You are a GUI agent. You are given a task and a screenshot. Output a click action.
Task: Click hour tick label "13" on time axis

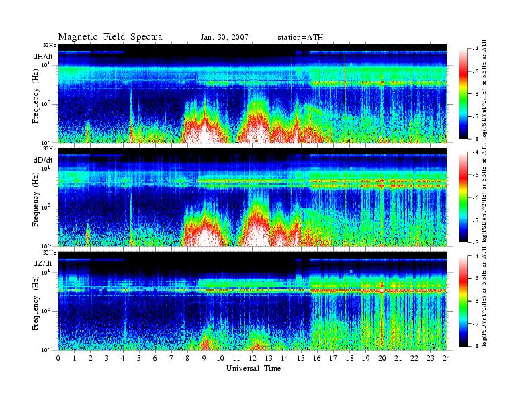pyautogui.click(x=269, y=358)
